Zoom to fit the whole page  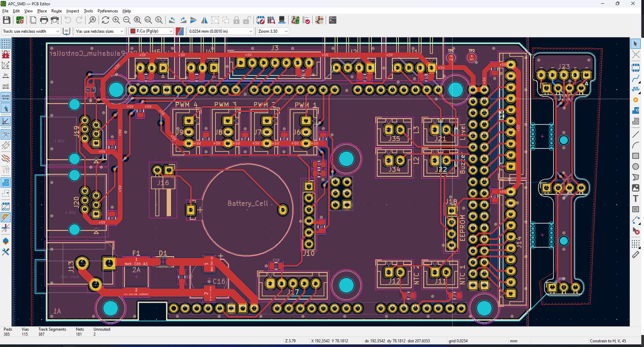tap(138, 20)
